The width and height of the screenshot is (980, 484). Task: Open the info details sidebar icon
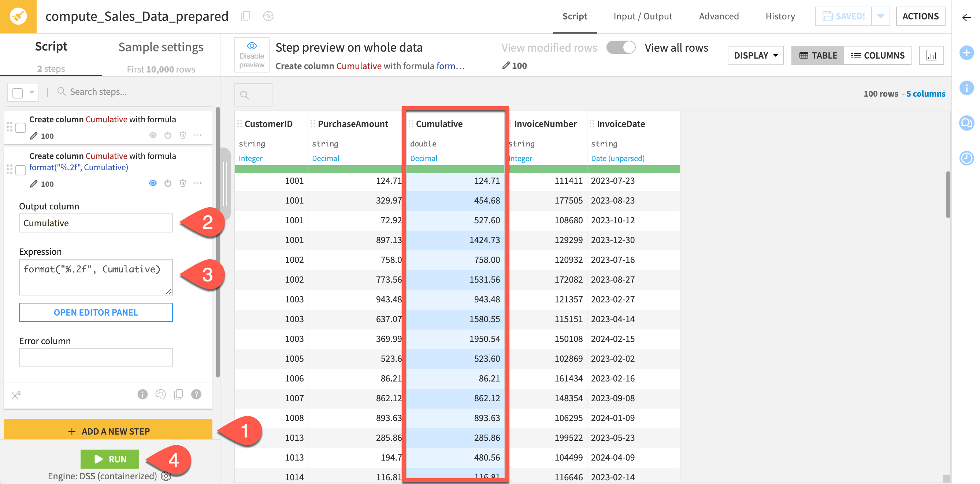966,88
